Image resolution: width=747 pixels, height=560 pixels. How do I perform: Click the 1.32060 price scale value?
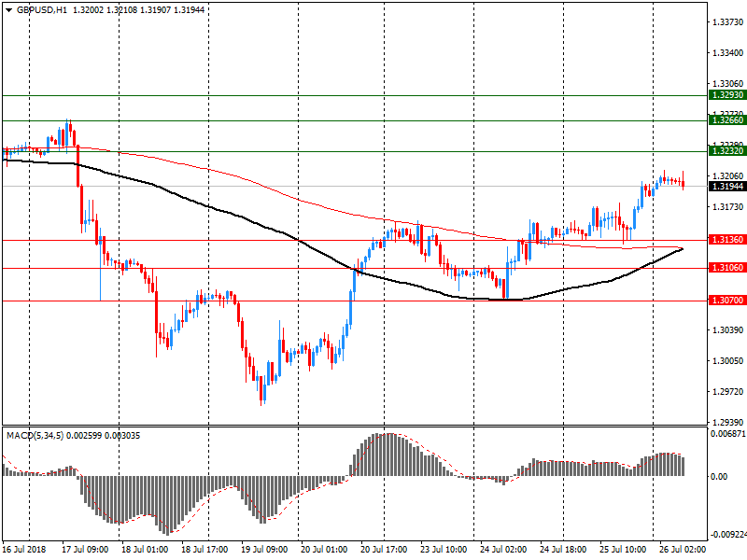(727, 176)
